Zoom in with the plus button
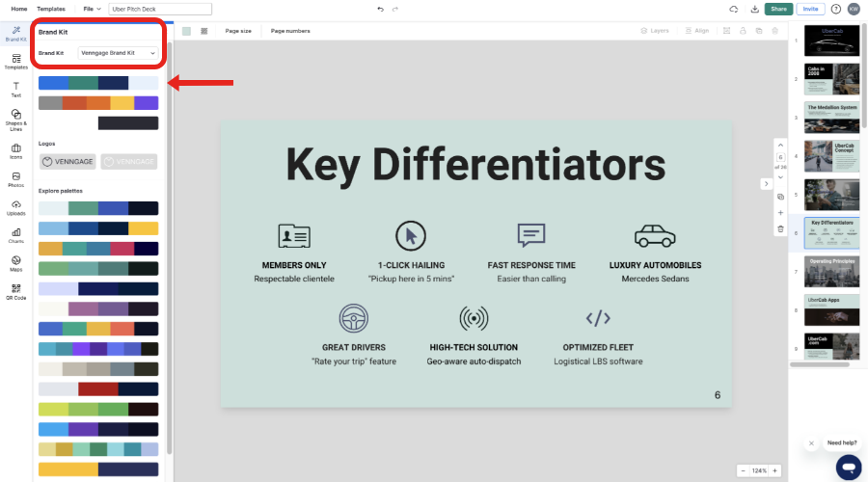This screenshot has width=868, height=482. (775, 470)
